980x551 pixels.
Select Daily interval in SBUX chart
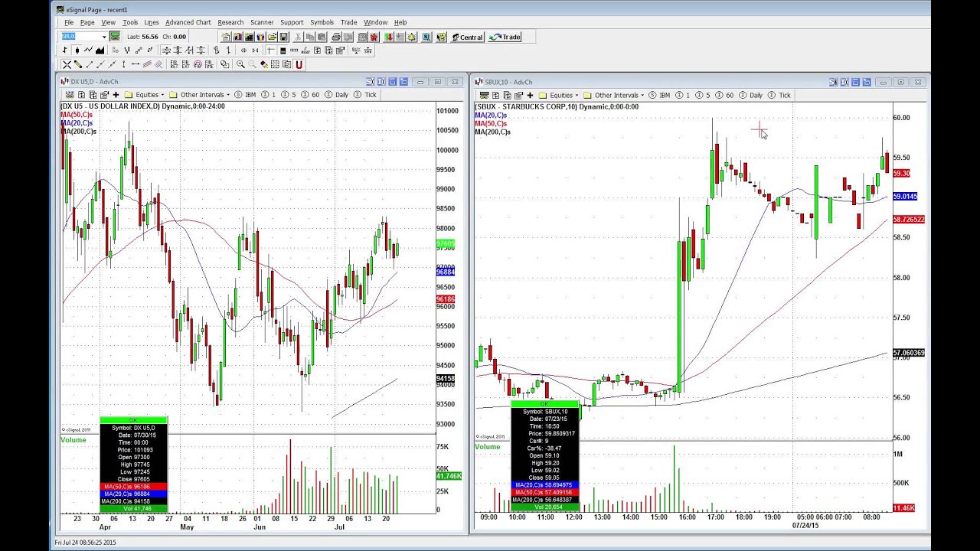(751, 96)
